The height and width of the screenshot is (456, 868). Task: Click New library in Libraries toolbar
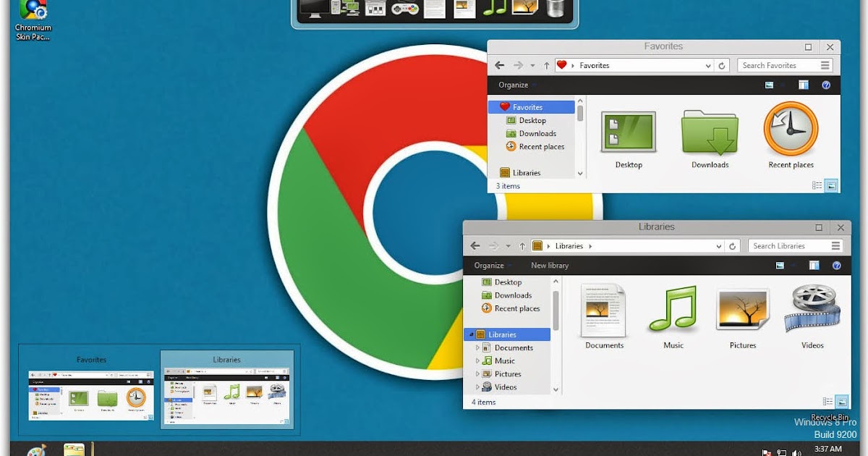(x=550, y=266)
